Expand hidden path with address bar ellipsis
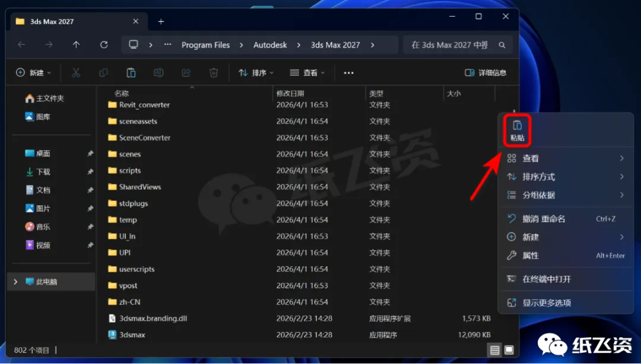This screenshot has height=364, width=641. pos(167,44)
